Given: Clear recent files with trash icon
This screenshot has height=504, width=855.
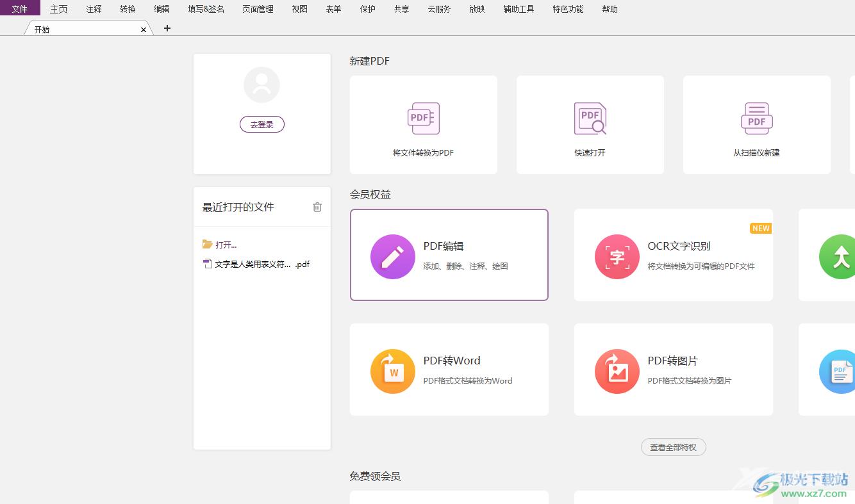Looking at the screenshot, I should tap(317, 207).
